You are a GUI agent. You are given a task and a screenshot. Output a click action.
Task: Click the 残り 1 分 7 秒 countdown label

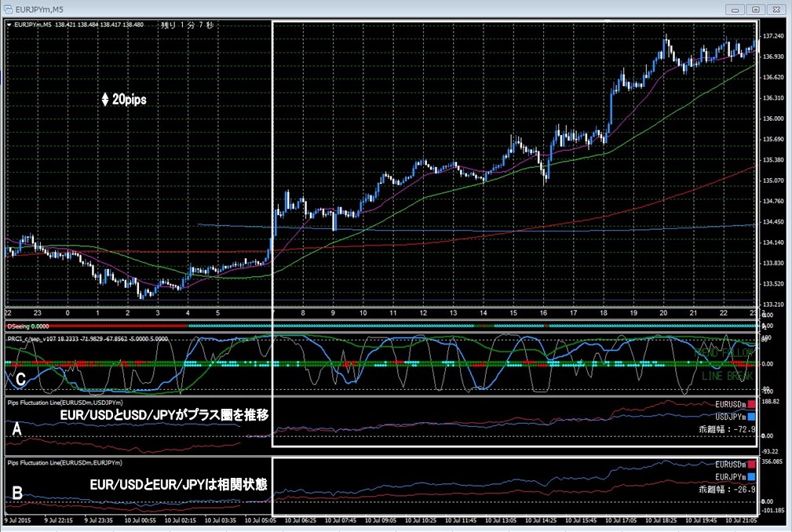tap(187, 25)
